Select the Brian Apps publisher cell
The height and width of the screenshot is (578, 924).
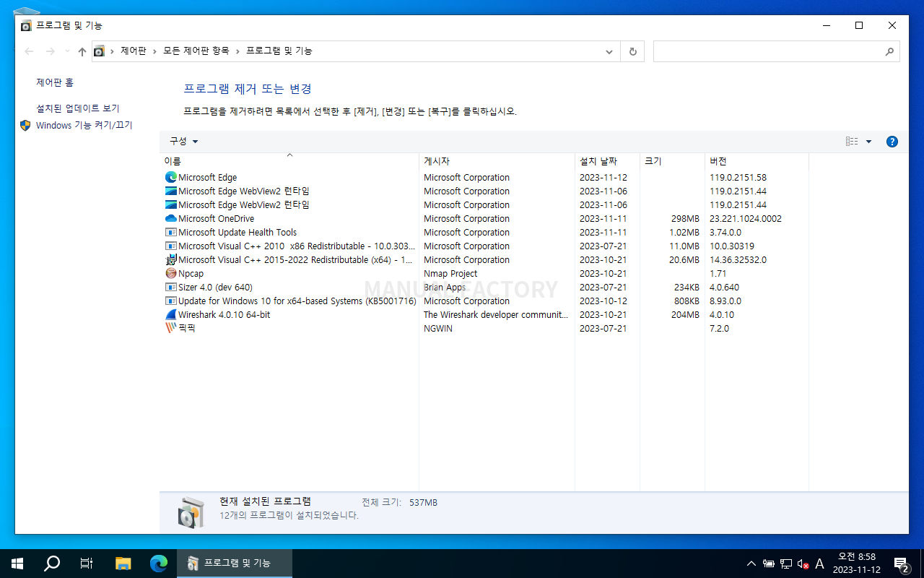click(x=445, y=287)
